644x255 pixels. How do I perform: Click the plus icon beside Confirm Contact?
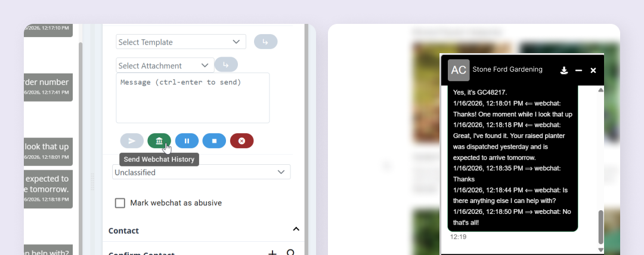pyautogui.click(x=272, y=253)
